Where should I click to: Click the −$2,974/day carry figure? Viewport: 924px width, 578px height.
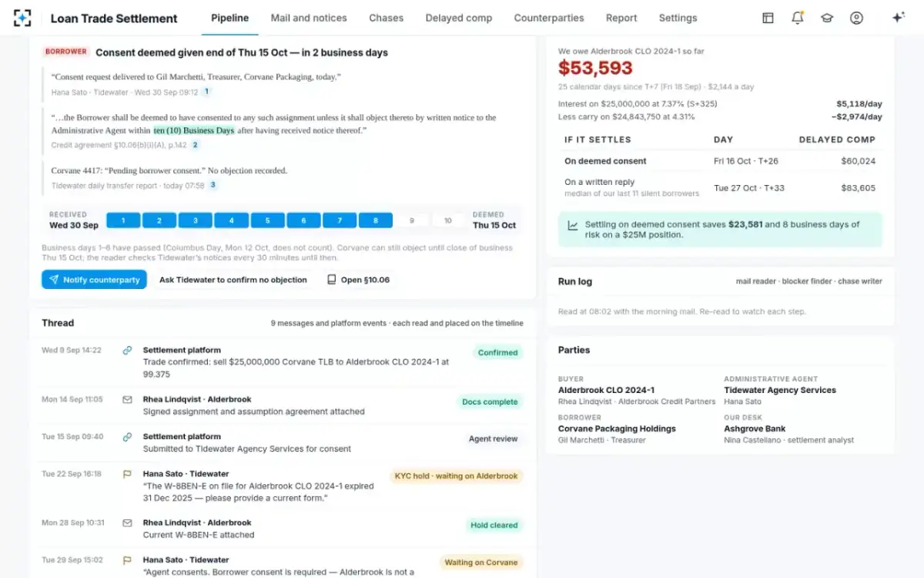pyautogui.click(x=857, y=117)
